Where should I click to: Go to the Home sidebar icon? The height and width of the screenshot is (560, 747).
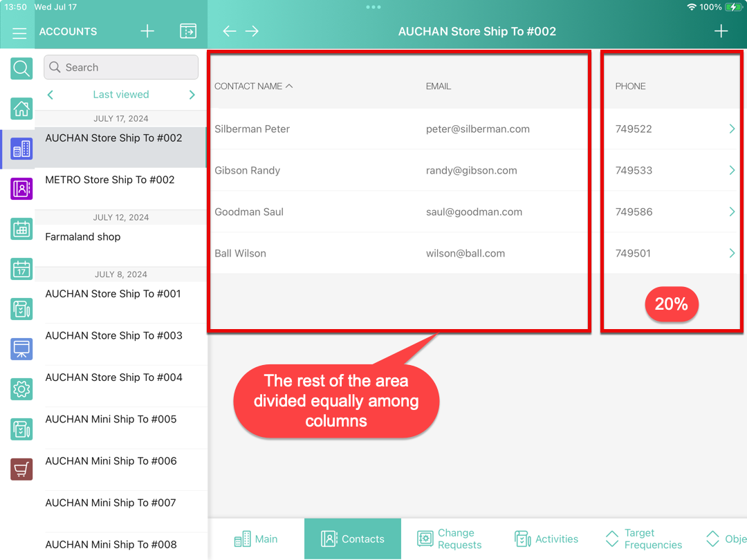[21, 109]
